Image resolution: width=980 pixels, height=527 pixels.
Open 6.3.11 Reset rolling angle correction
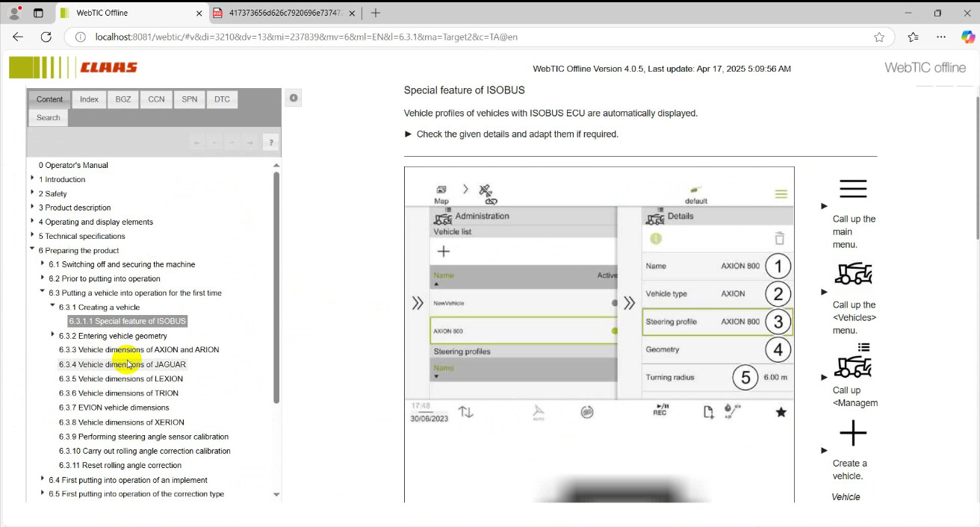click(120, 466)
